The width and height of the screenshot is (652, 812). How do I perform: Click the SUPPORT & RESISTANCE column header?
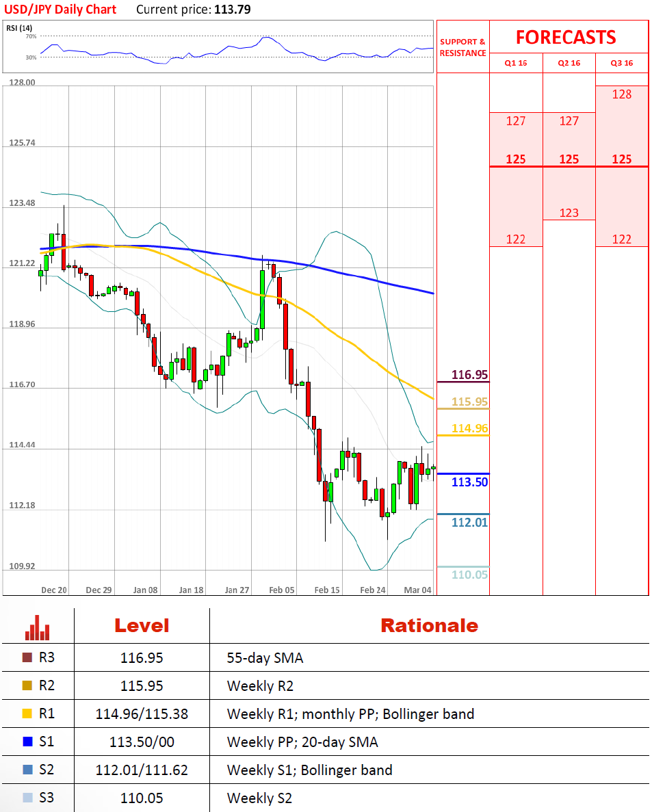[463, 47]
